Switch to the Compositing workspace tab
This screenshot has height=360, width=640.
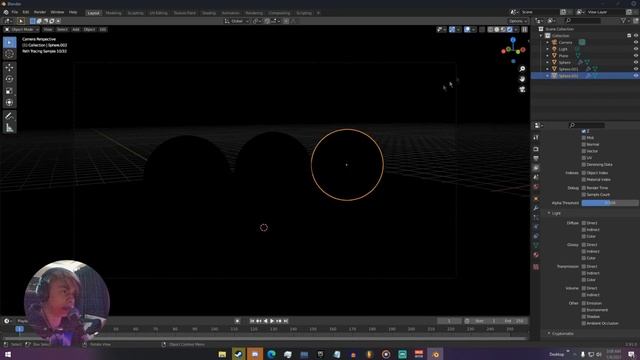pos(280,13)
